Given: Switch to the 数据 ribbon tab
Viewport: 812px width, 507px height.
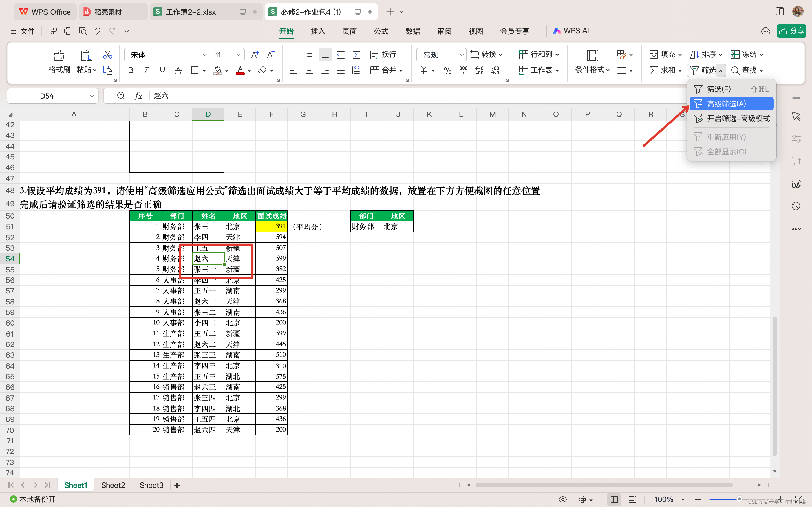Looking at the screenshot, I should (412, 31).
